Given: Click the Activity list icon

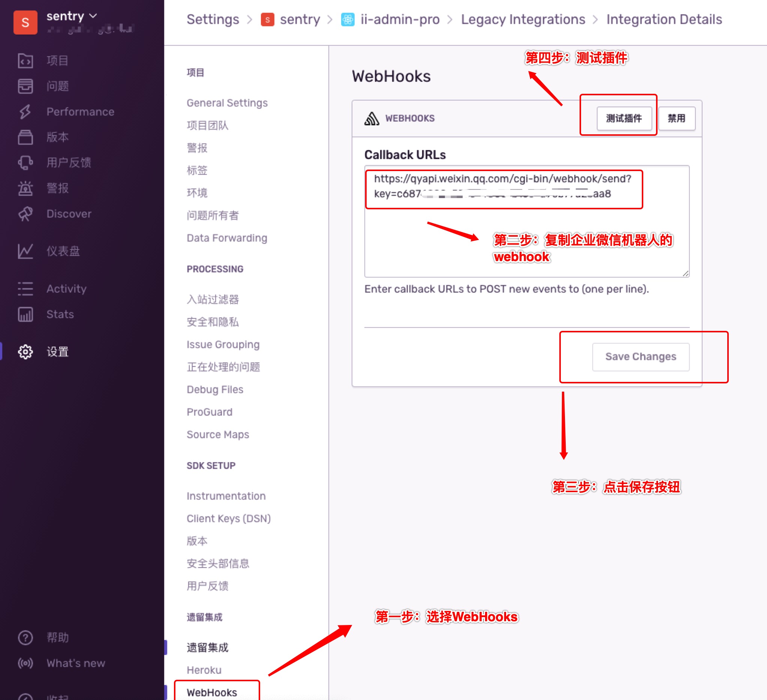Looking at the screenshot, I should pyautogui.click(x=25, y=288).
